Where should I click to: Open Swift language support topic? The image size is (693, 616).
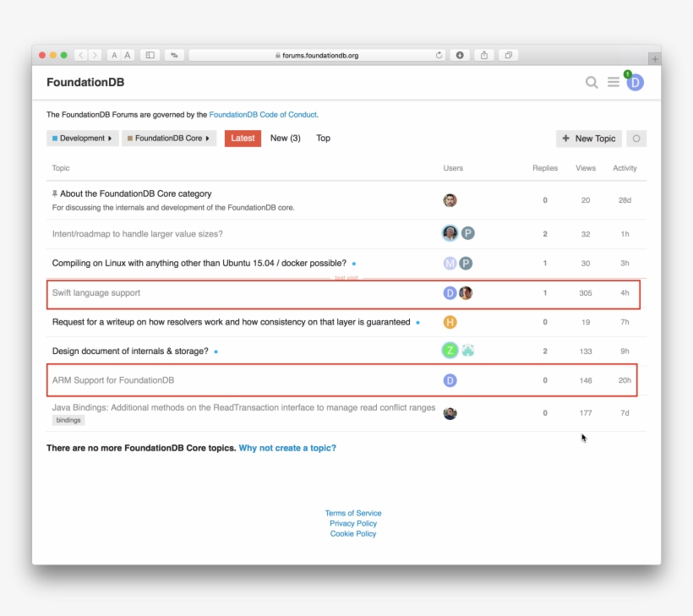[x=95, y=293]
